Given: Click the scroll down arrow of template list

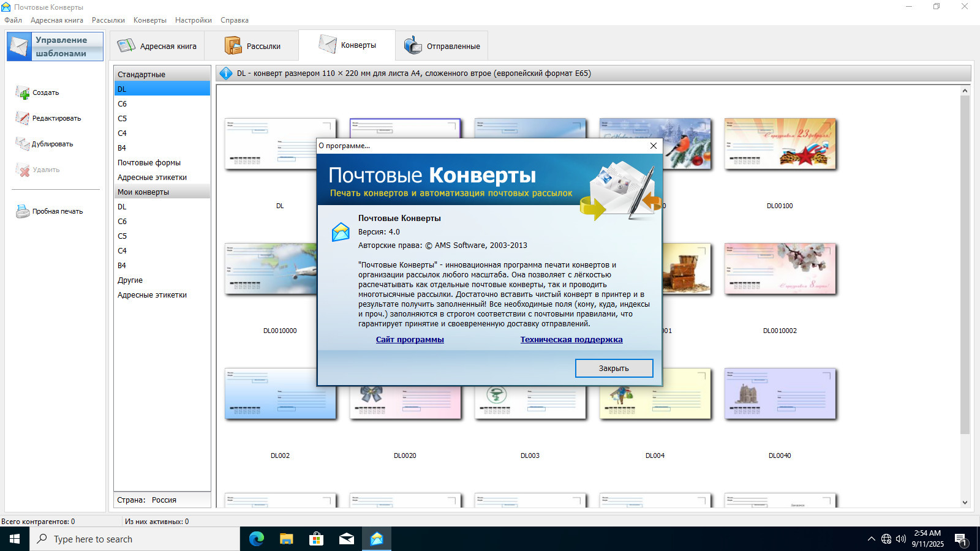Looking at the screenshot, I should (965, 502).
